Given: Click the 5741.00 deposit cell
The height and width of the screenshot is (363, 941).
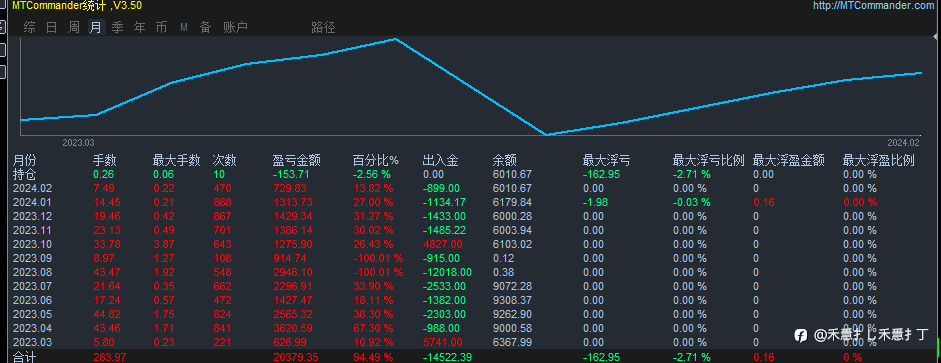Looking at the screenshot, I should (442, 342).
